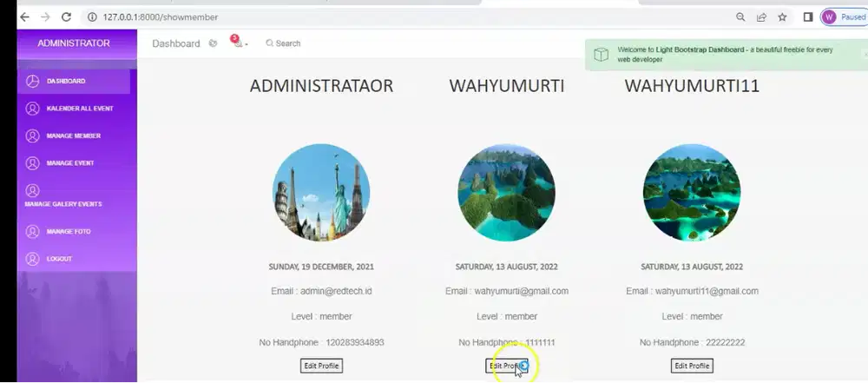Screen dimensions: 868x383
Task: Click the Manage Foto sidebar icon
Action: point(33,232)
